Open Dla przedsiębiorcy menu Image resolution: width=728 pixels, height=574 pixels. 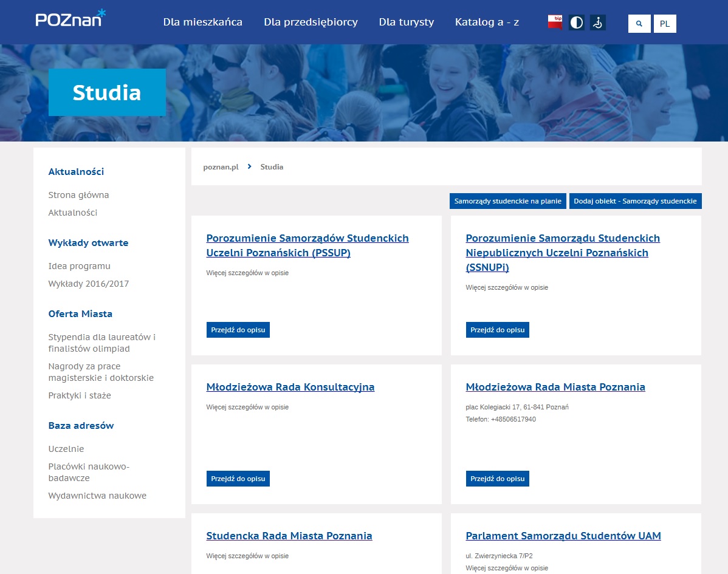coord(311,22)
